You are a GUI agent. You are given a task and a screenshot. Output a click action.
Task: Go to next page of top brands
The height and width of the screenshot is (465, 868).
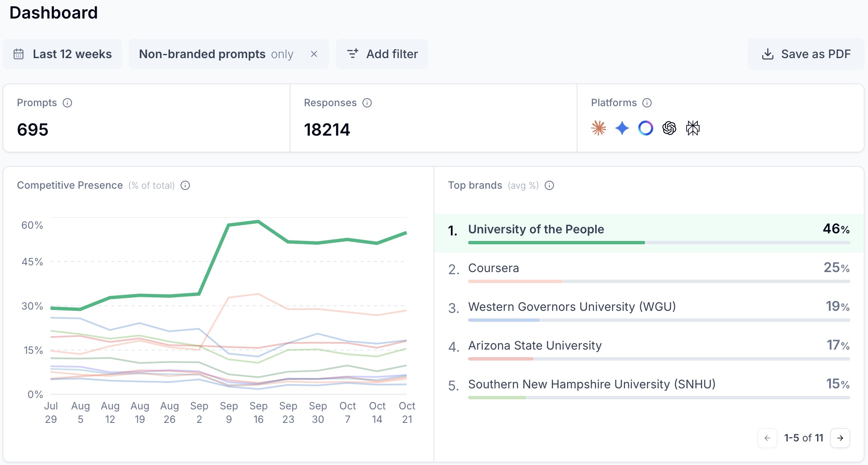pyautogui.click(x=840, y=438)
